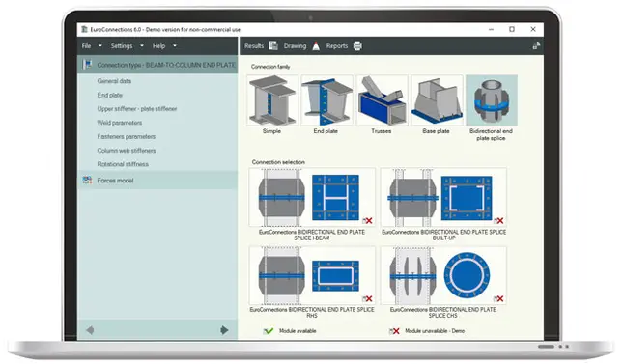Image resolution: width=624 pixels, height=364 pixels.
Task: Select the Simple connection family icon
Action: 272,100
